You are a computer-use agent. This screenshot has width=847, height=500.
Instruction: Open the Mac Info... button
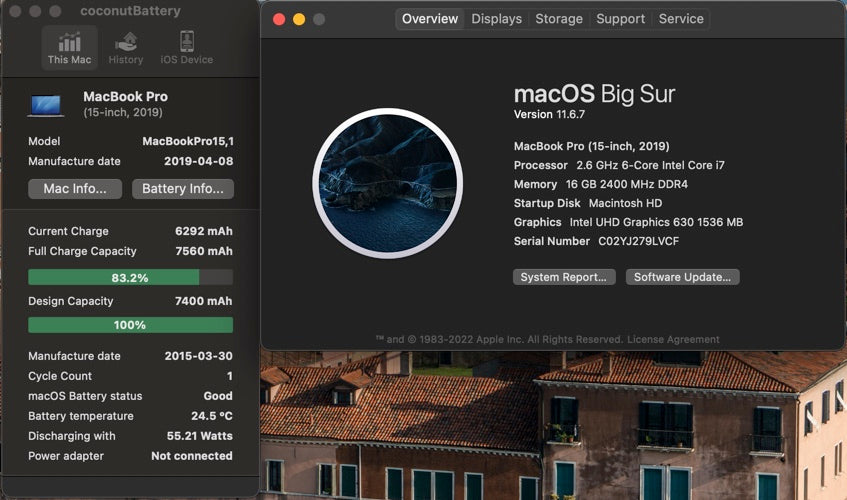pyautogui.click(x=75, y=188)
